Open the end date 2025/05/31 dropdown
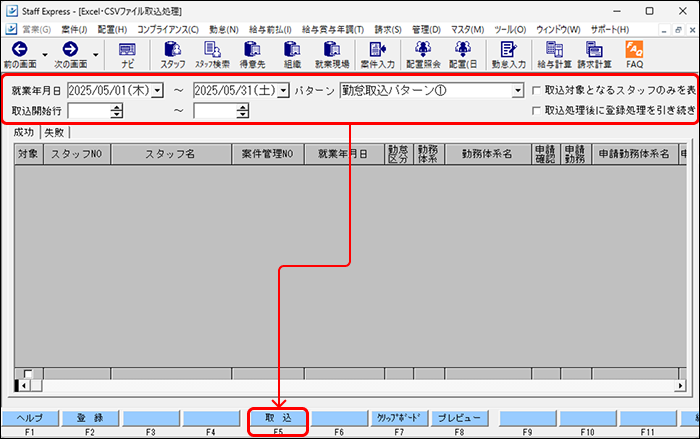This screenshot has width=700, height=439. click(283, 91)
